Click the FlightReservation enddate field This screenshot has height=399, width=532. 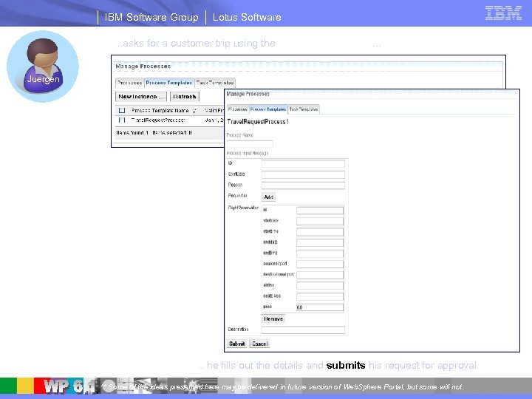tap(320, 242)
